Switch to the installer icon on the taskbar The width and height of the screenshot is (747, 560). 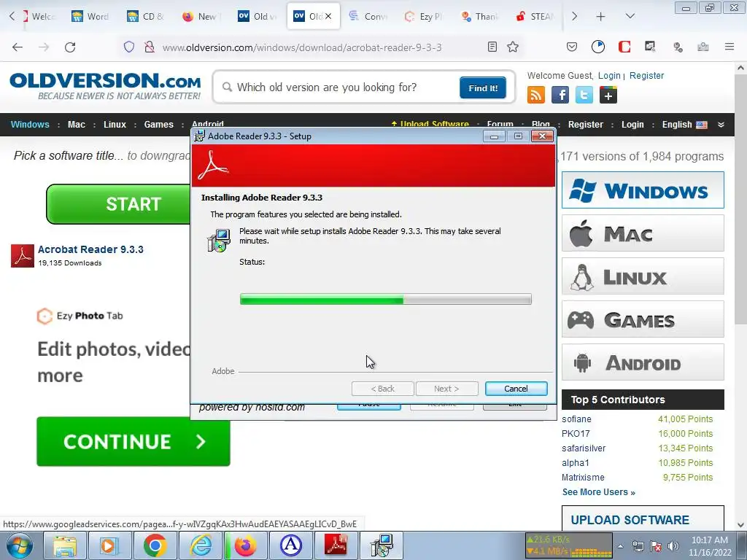[x=382, y=545]
